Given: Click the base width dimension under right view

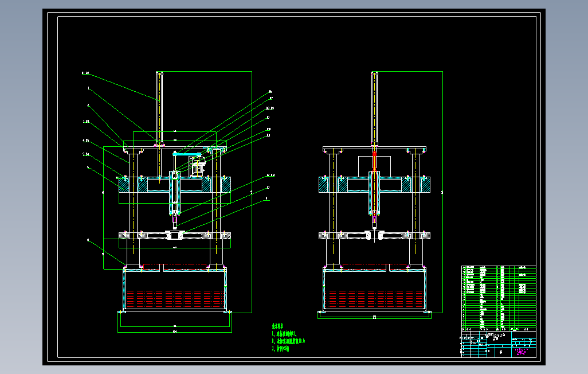Looking at the screenshot, I should (x=375, y=317).
